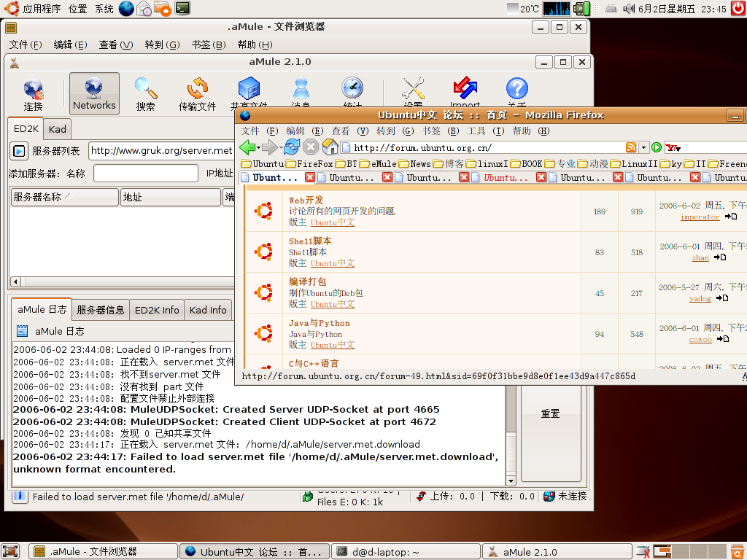Open the Ubuntu bookmarks folder
747x560 pixels.
(x=263, y=164)
